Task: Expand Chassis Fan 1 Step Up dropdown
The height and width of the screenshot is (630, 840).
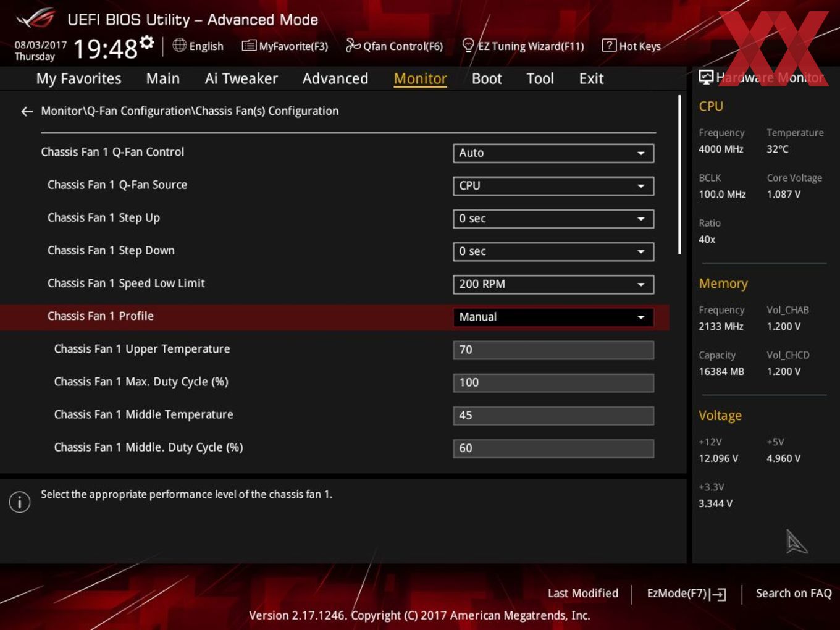Action: (553, 219)
